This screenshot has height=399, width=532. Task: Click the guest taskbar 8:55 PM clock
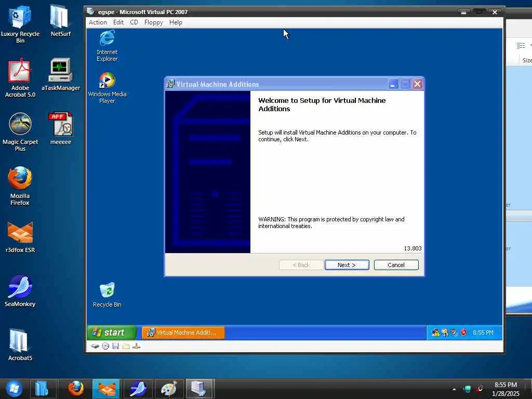point(483,332)
